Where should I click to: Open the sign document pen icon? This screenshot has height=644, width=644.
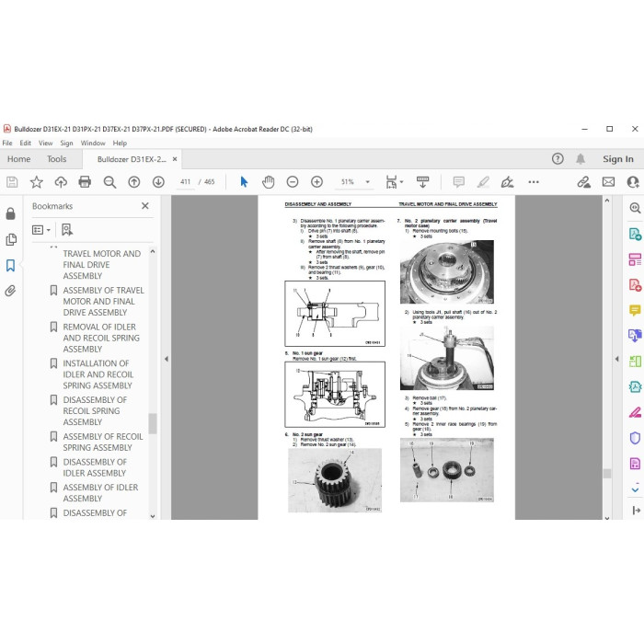click(507, 182)
